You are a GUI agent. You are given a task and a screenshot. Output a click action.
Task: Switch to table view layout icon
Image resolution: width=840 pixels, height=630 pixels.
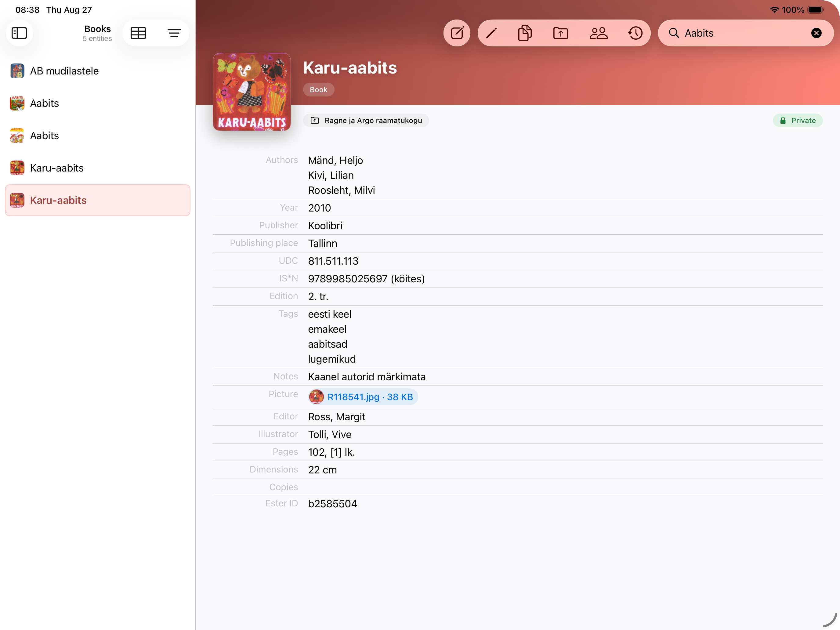[138, 33]
